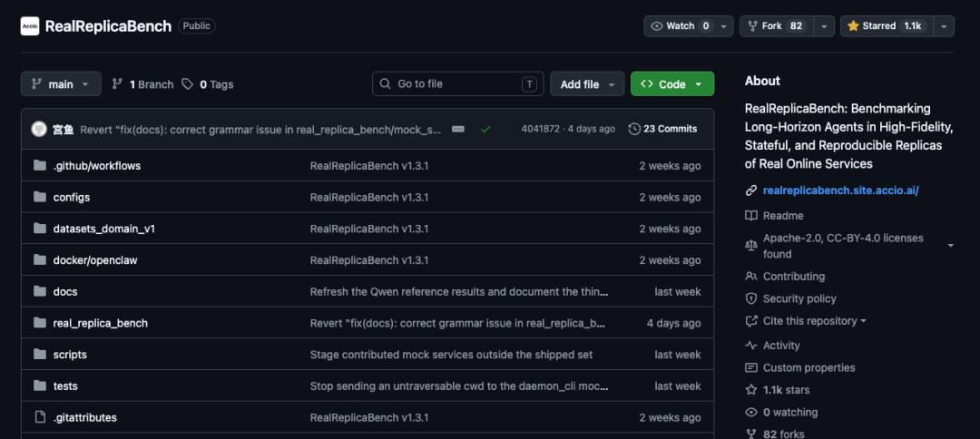Open the tests folder
980x439 pixels.
coord(65,385)
